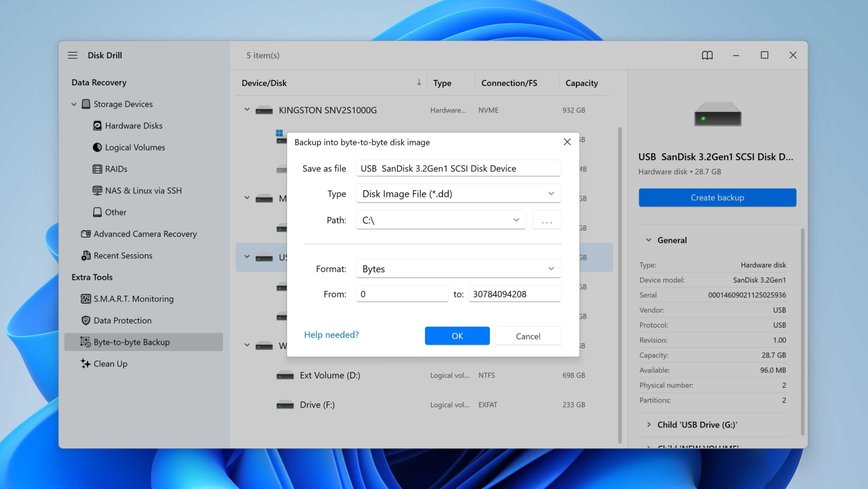The height and width of the screenshot is (489, 868).
Task: Click the Drive (F:) drive icon
Action: pyautogui.click(x=285, y=405)
